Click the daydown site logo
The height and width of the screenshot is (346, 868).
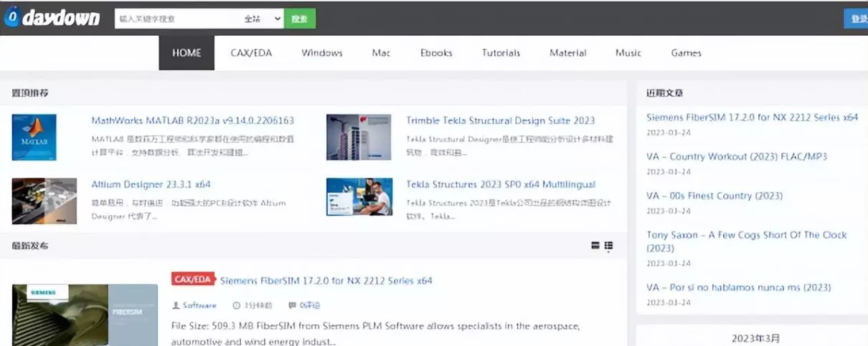pyautogui.click(x=52, y=18)
